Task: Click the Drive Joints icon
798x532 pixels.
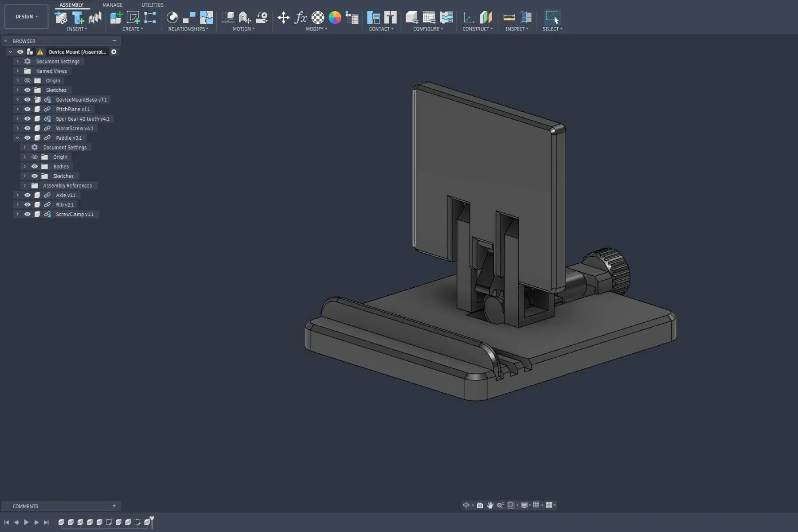Action: [245, 18]
